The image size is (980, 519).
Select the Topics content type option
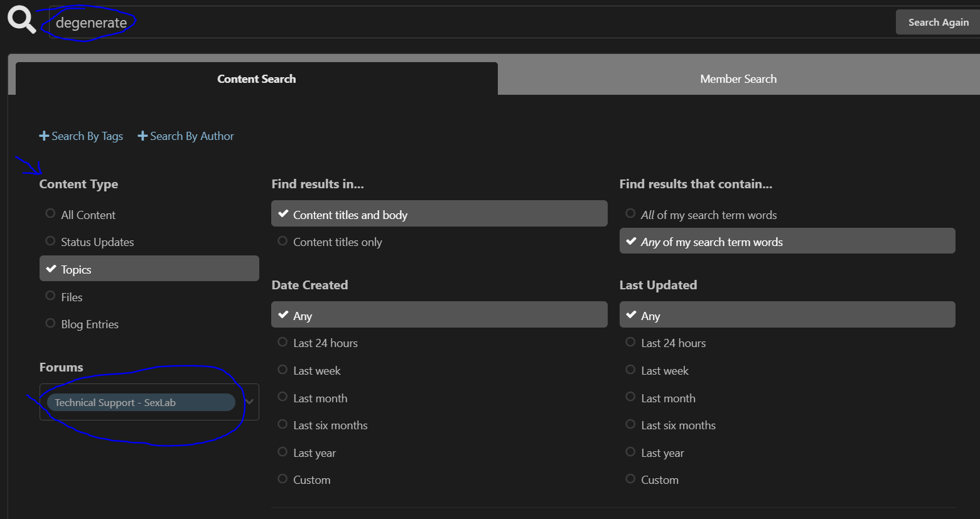coord(149,269)
